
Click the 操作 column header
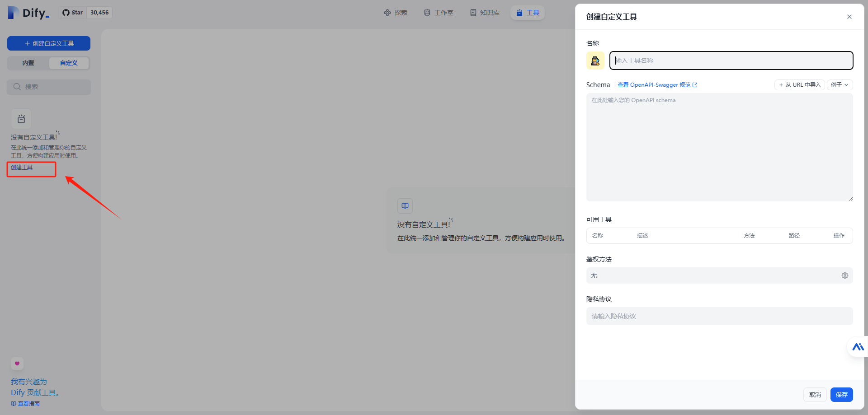839,236
